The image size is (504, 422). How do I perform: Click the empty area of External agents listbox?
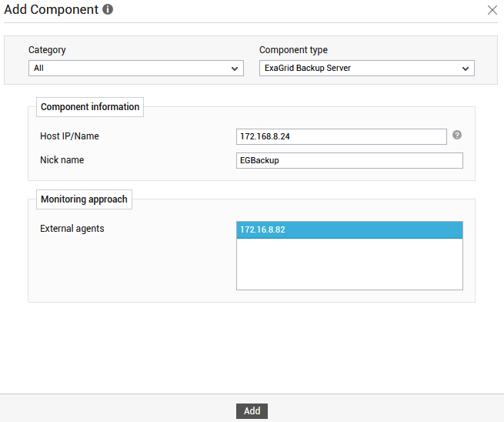coord(349,263)
